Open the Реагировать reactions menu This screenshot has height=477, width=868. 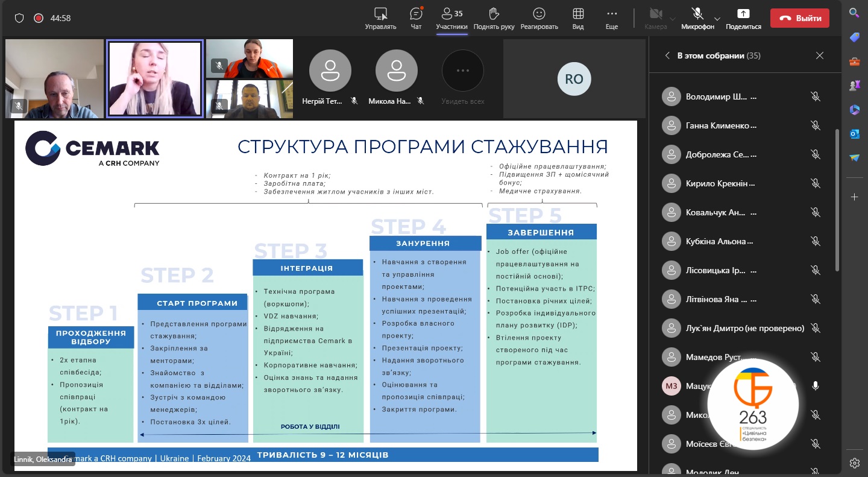[x=539, y=18]
